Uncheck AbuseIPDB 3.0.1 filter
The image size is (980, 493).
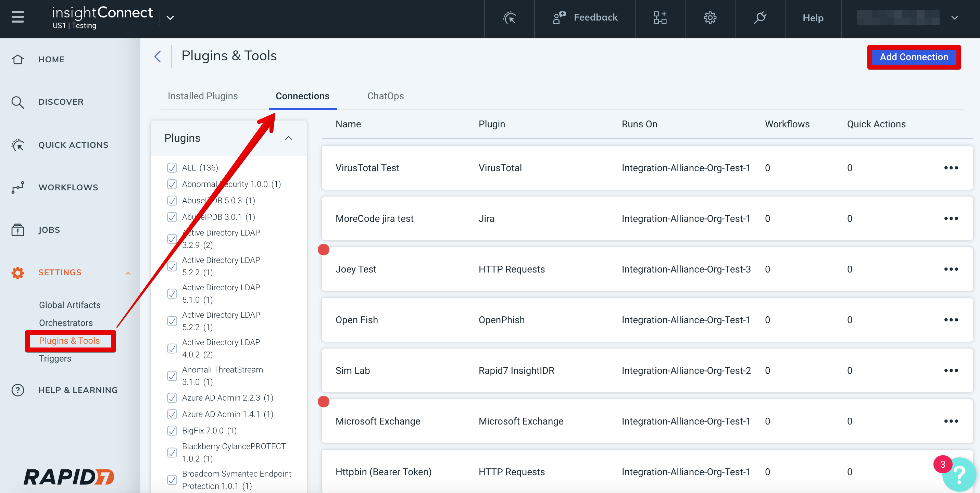(172, 217)
